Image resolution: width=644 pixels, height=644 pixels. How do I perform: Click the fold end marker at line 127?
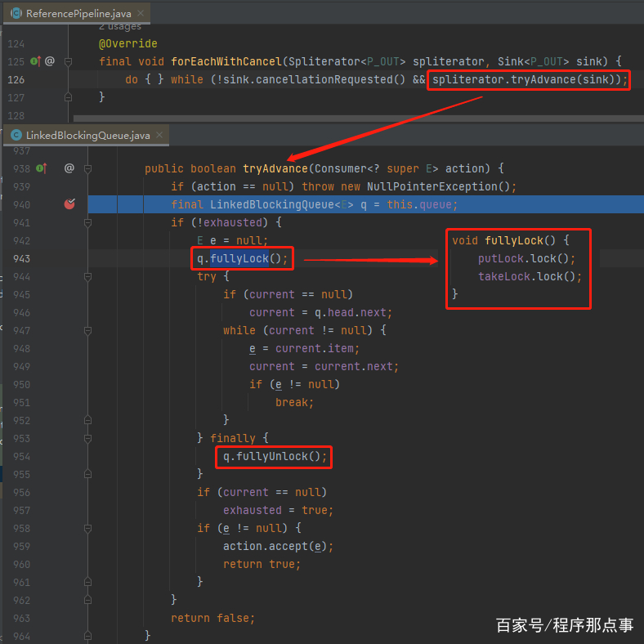(x=68, y=97)
